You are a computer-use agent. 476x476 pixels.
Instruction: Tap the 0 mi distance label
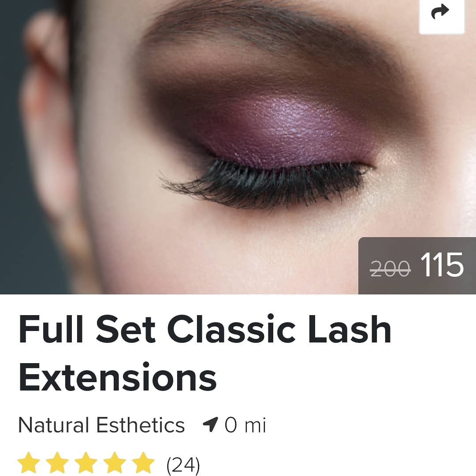point(245,425)
